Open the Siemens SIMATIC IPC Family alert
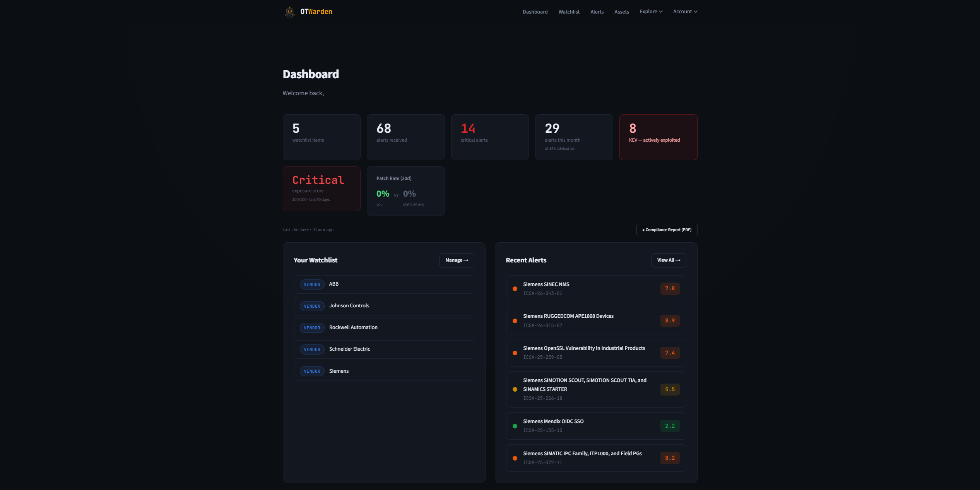 coord(596,458)
